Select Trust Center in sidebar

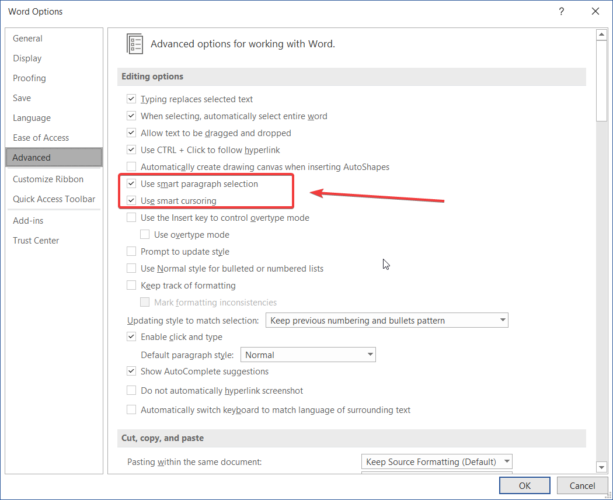[36, 240]
